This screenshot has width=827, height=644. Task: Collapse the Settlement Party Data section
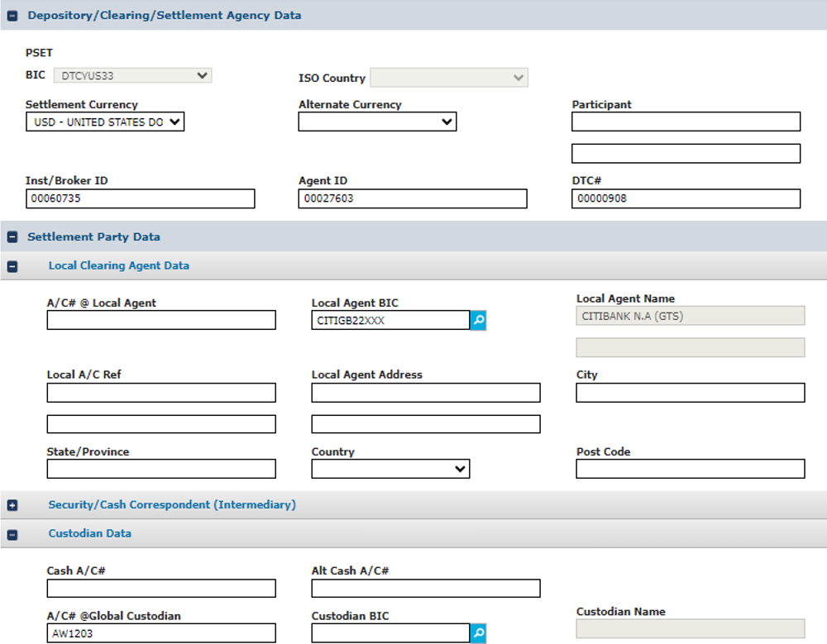click(12, 237)
